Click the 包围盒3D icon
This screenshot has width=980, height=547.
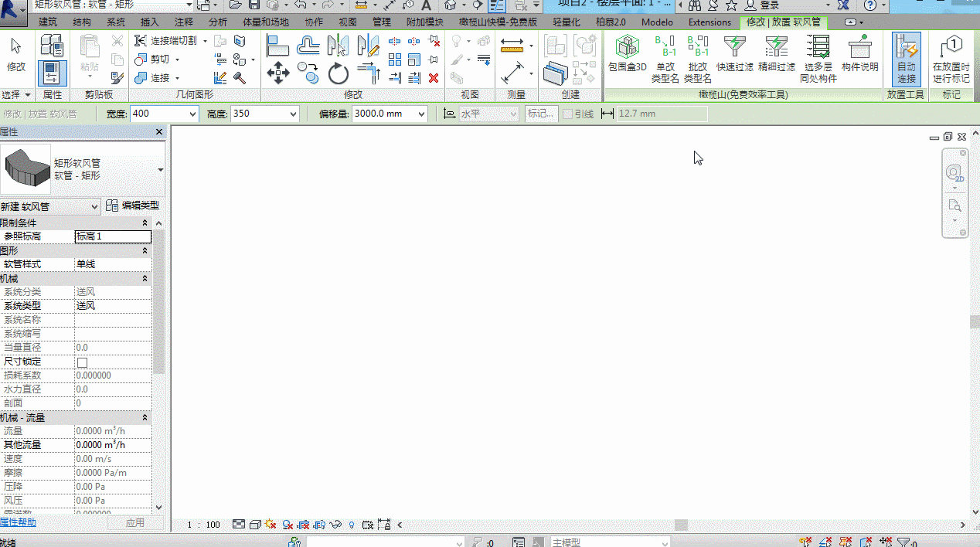point(627,53)
